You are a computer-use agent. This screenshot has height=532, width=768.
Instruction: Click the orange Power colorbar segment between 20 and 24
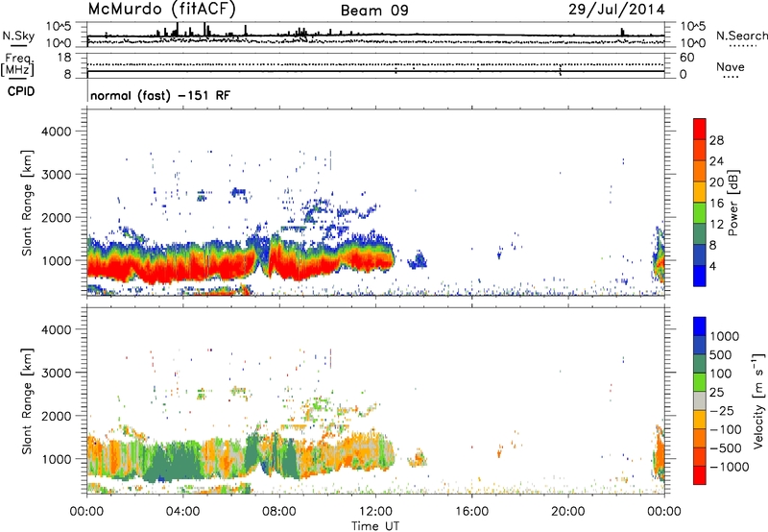(x=700, y=171)
